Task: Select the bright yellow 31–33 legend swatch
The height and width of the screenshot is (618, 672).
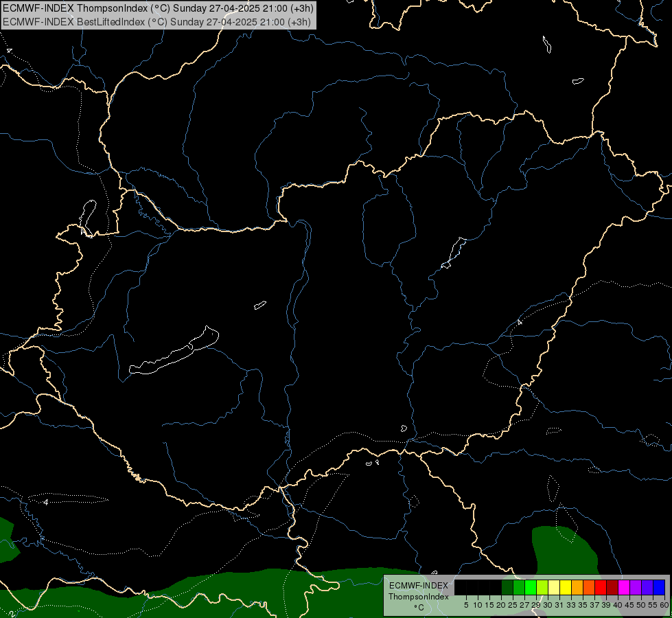Action: (x=566, y=588)
